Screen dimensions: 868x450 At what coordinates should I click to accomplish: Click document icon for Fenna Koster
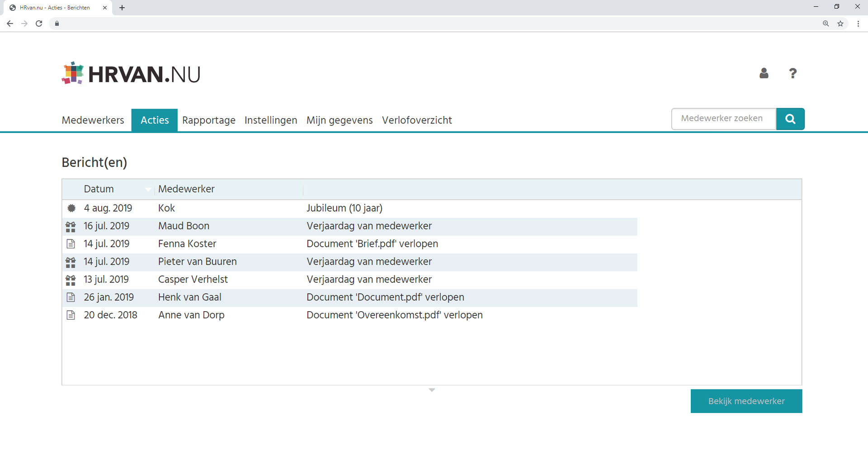(x=71, y=244)
